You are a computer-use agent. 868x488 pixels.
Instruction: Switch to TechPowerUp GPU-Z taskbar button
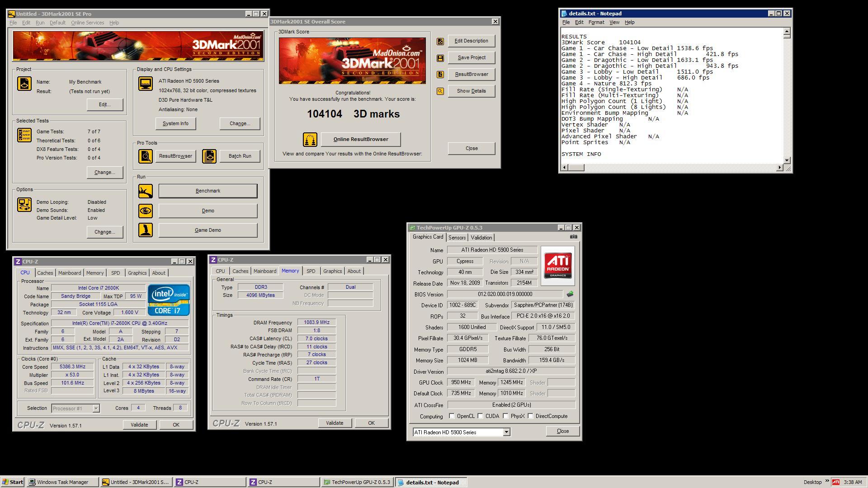[x=357, y=482]
